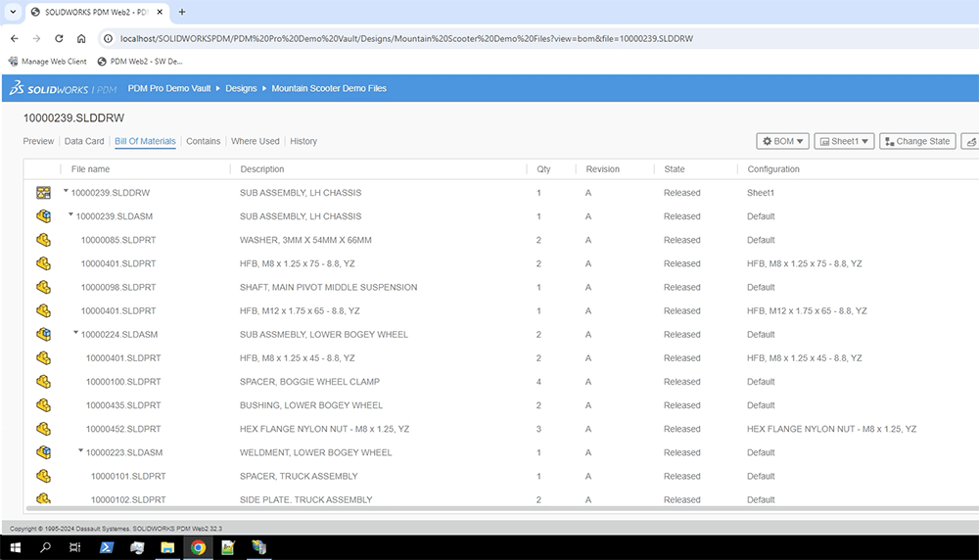This screenshot has height=560, width=979.
Task: Open PDM Web2 bookmark
Action: coord(140,61)
